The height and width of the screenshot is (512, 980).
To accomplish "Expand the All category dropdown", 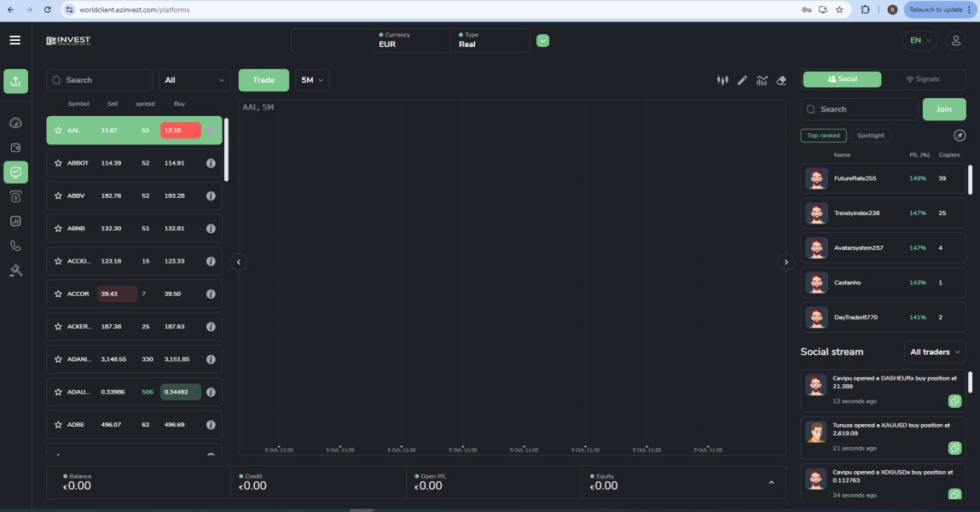I will [194, 80].
